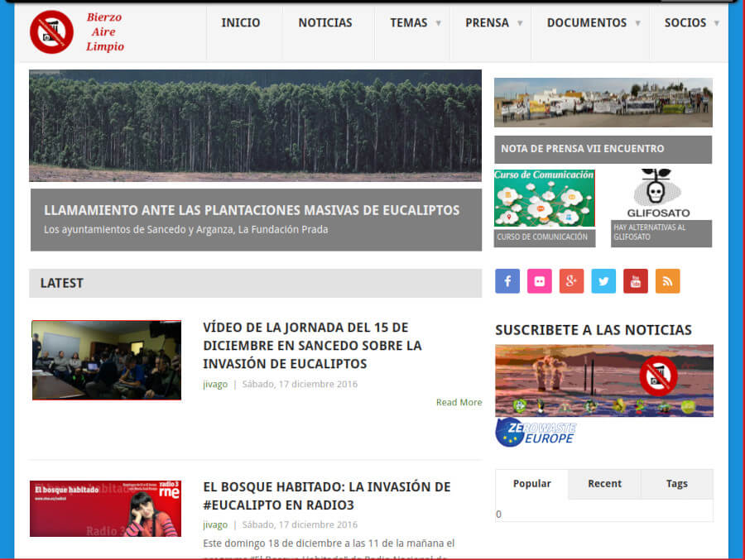
Task: Switch to the Recent tab
Action: click(604, 484)
